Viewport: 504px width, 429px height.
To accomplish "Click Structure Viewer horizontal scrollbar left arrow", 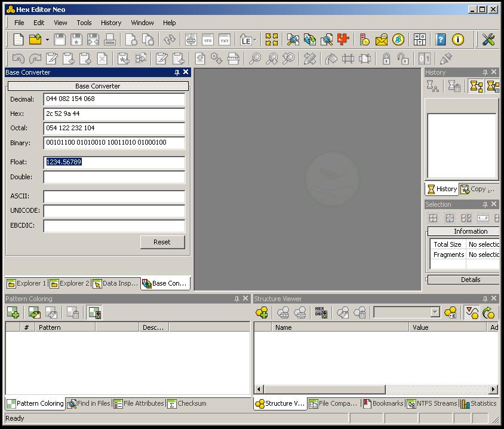I will 259,390.
